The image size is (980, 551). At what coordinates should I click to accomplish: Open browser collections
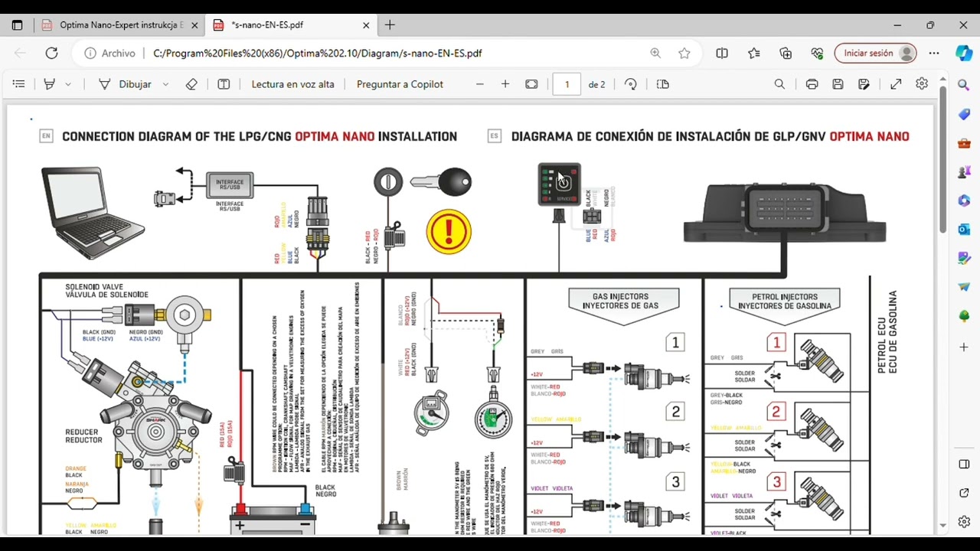click(x=786, y=53)
